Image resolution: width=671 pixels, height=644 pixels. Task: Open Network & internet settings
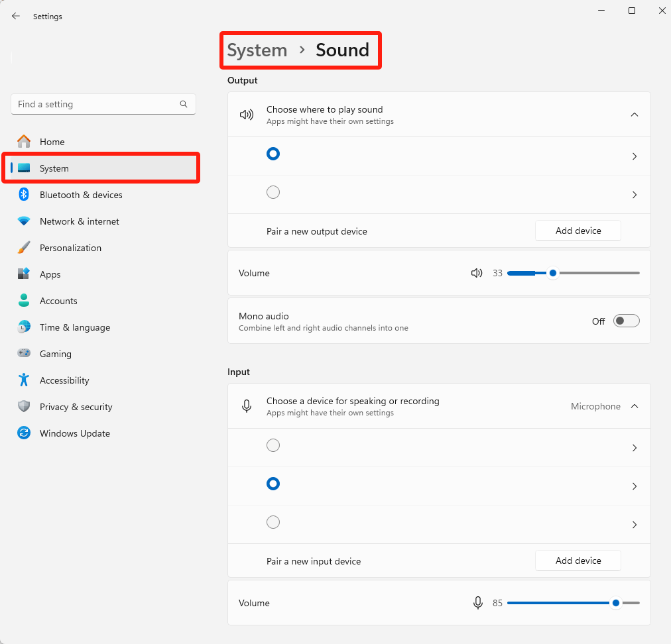[103, 221]
